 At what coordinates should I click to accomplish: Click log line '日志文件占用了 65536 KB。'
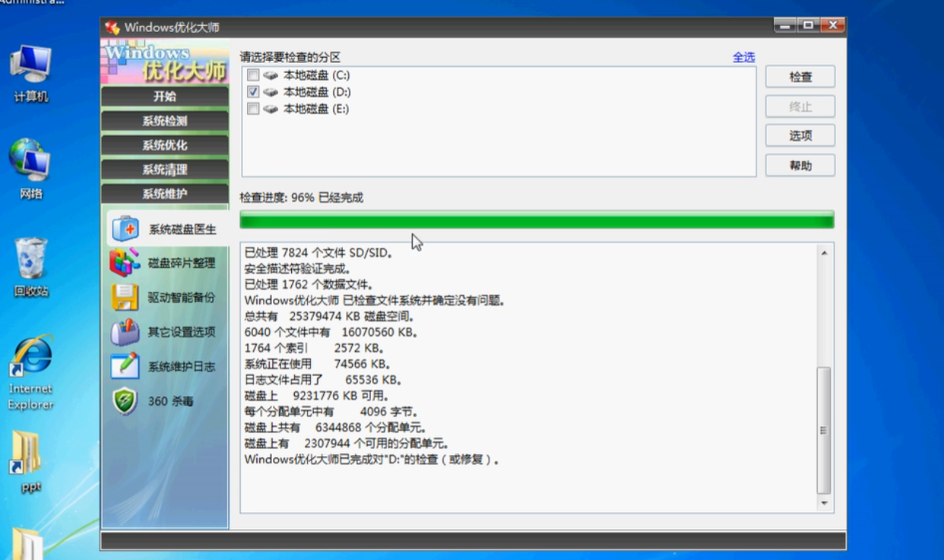pyautogui.click(x=322, y=380)
